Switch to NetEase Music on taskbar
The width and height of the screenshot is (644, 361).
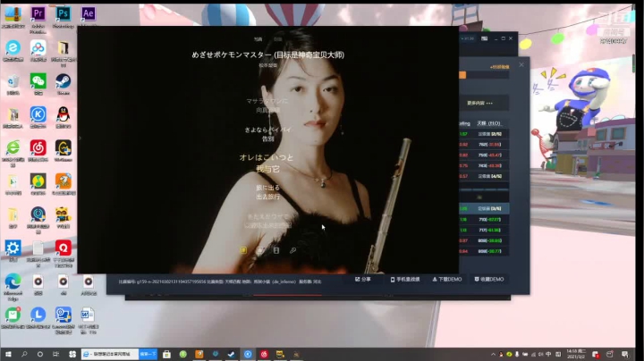pyautogui.click(x=264, y=354)
